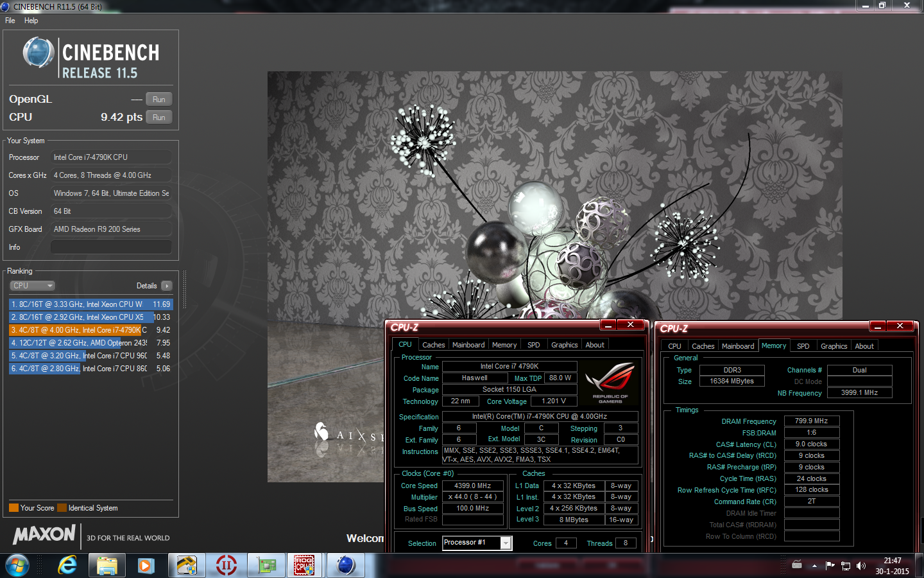Click the NB Frequency value 3999.1 MHz
Screen dimensions: 924x578
859,393
